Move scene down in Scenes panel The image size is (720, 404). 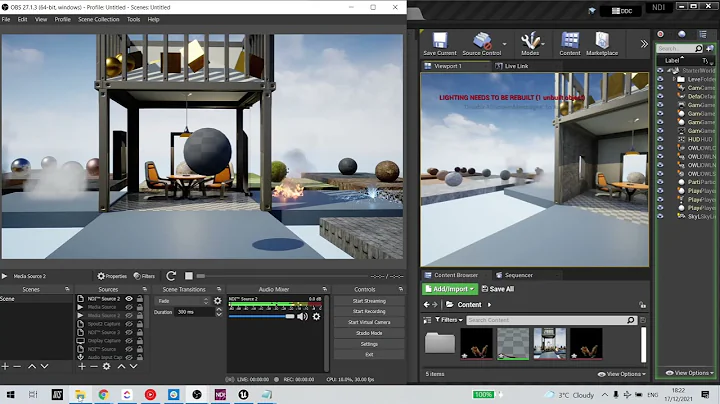coord(45,366)
